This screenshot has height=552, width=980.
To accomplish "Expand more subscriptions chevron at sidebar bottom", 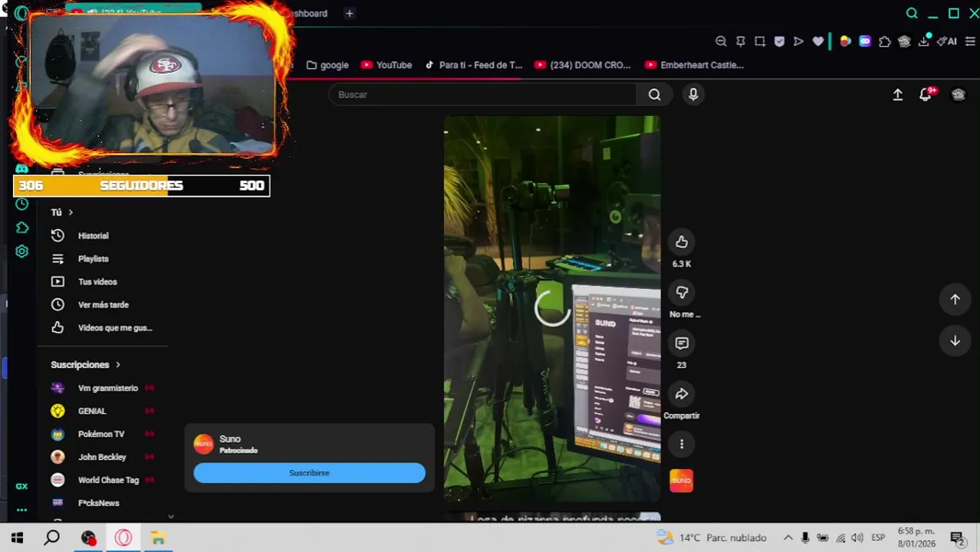I will pyautogui.click(x=170, y=517).
